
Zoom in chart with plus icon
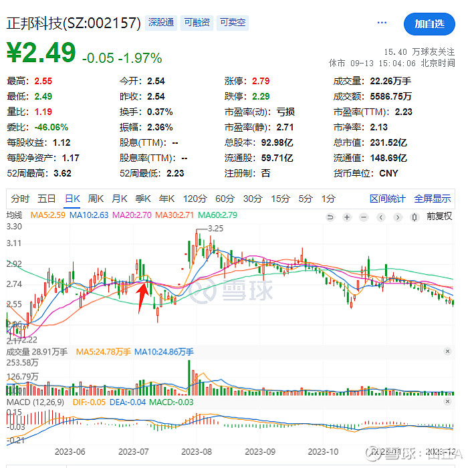tap(347, 217)
